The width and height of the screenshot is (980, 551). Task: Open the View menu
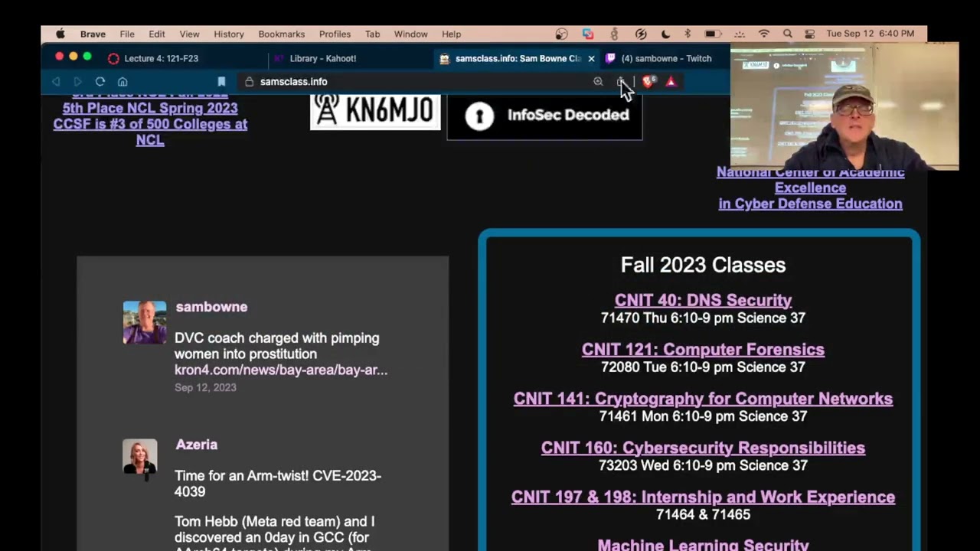click(x=189, y=34)
